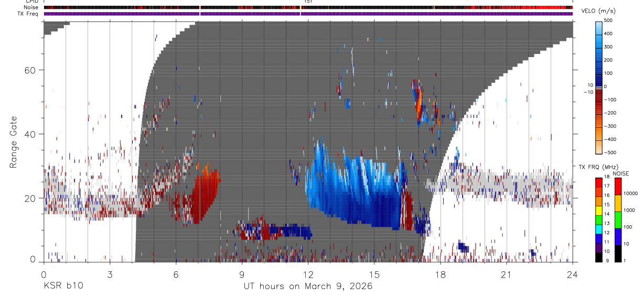Click the 3 tick on UT hours axis
Image resolution: width=644 pixels, height=297 pixels.
(110, 274)
